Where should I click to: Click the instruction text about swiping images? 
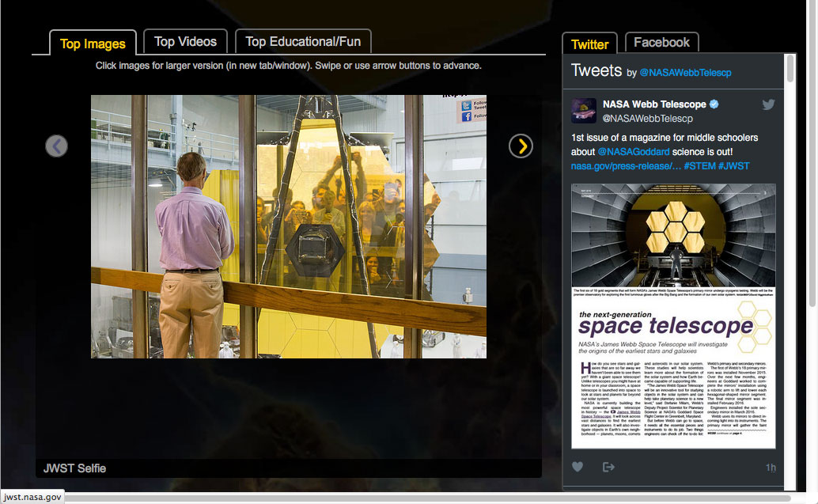[x=289, y=66]
